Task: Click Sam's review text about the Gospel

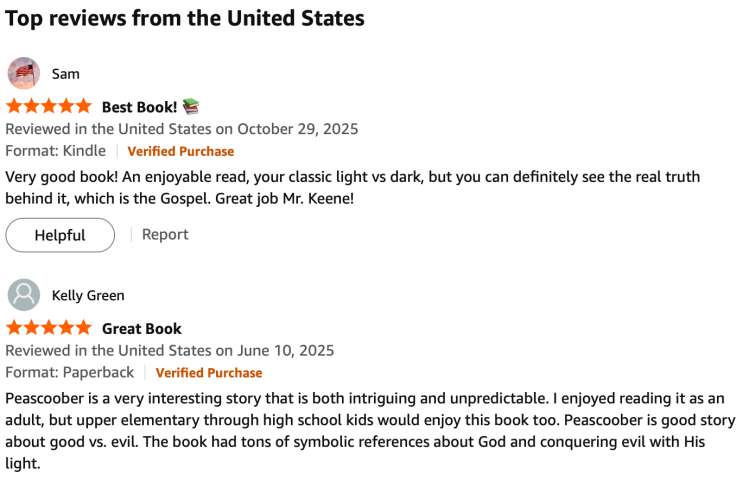Action: pos(352,187)
